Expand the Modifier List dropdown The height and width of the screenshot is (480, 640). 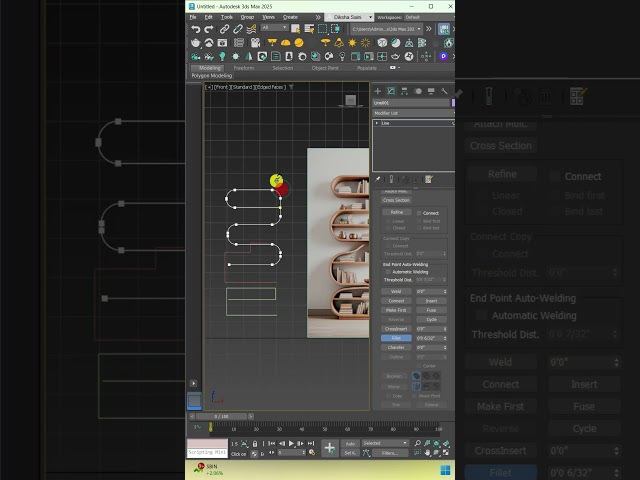413,113
